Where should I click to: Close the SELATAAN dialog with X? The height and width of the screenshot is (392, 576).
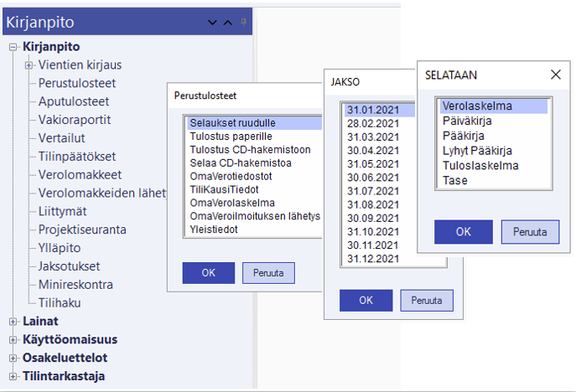(555, 75)
